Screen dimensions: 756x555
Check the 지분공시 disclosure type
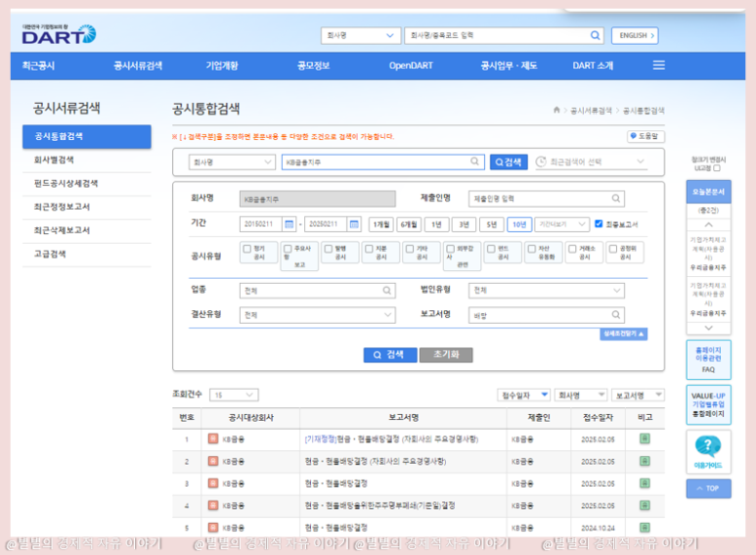(369, 249)
